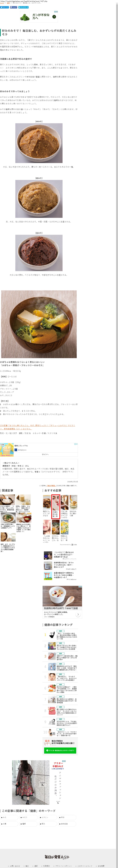Viewport: 118px width, 868px height.
Task: Click the 麦みそ photo
Action: coord(39,199)
